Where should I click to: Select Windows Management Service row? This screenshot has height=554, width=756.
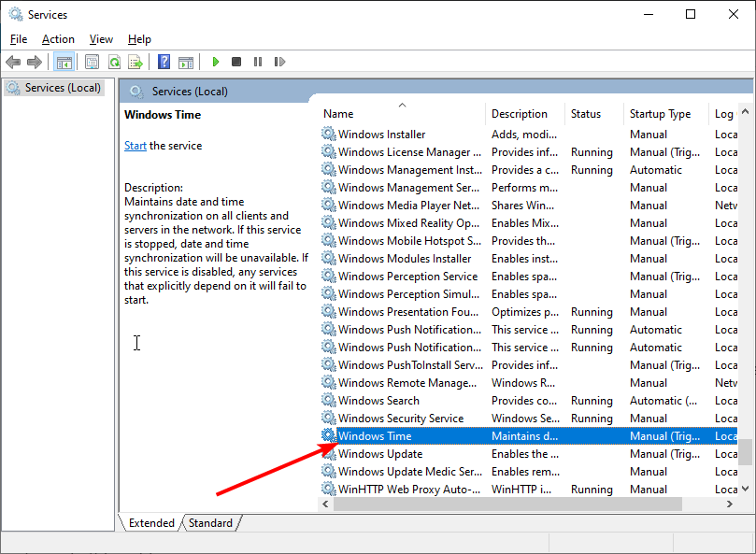point(529,188)
